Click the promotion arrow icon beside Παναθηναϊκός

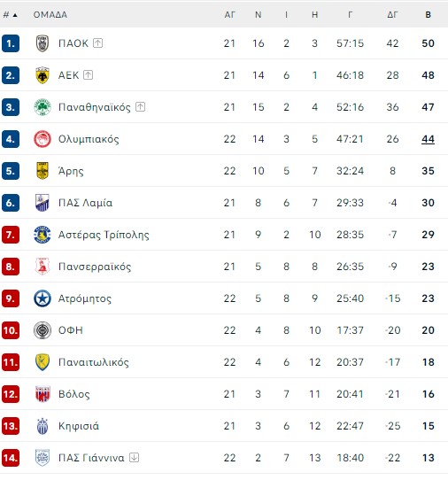(140, 107)
